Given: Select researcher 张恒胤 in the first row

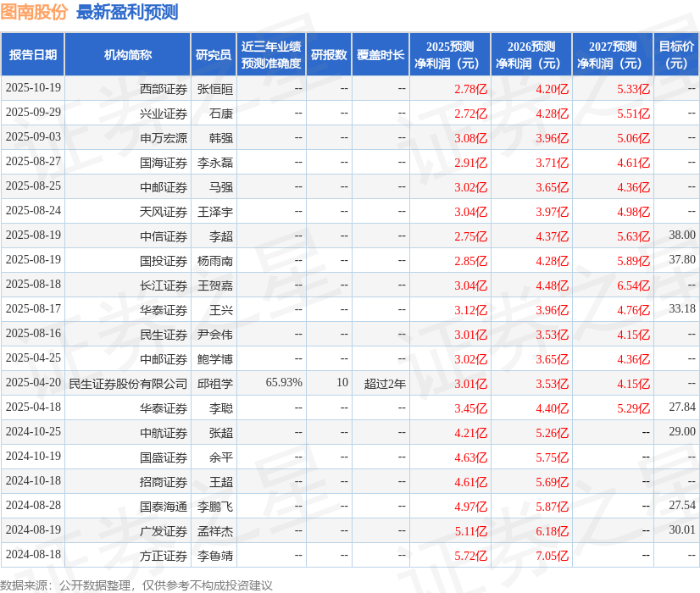Looking at the screenshot, I should click(214, 88).
